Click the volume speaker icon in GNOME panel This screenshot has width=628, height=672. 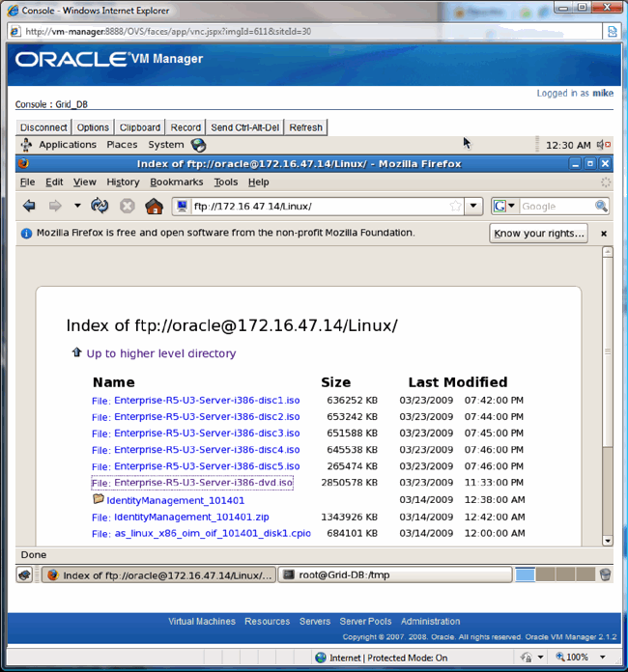[x=604, y=145]
